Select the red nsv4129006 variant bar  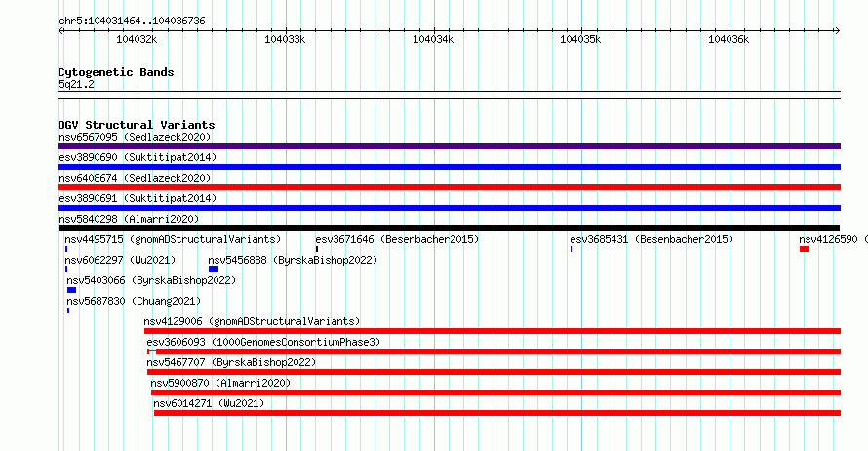click(x=493, y=331)
